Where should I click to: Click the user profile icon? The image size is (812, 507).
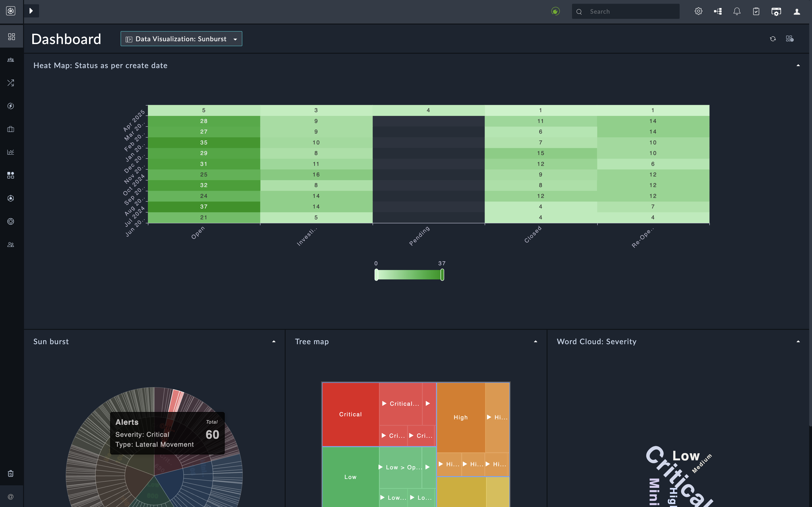coord(797,11)
